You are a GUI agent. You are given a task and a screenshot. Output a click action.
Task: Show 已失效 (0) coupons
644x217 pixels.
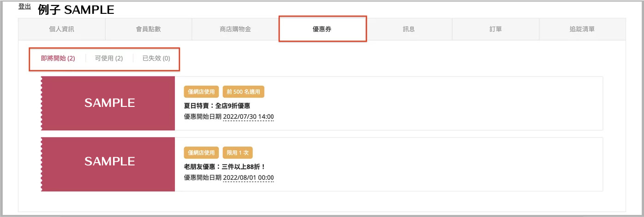pos(156,59)
